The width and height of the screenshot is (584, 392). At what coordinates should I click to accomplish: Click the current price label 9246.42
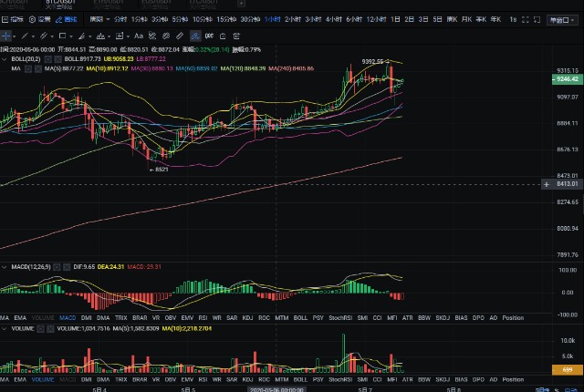pyautogui.click(x=568, y=79)
